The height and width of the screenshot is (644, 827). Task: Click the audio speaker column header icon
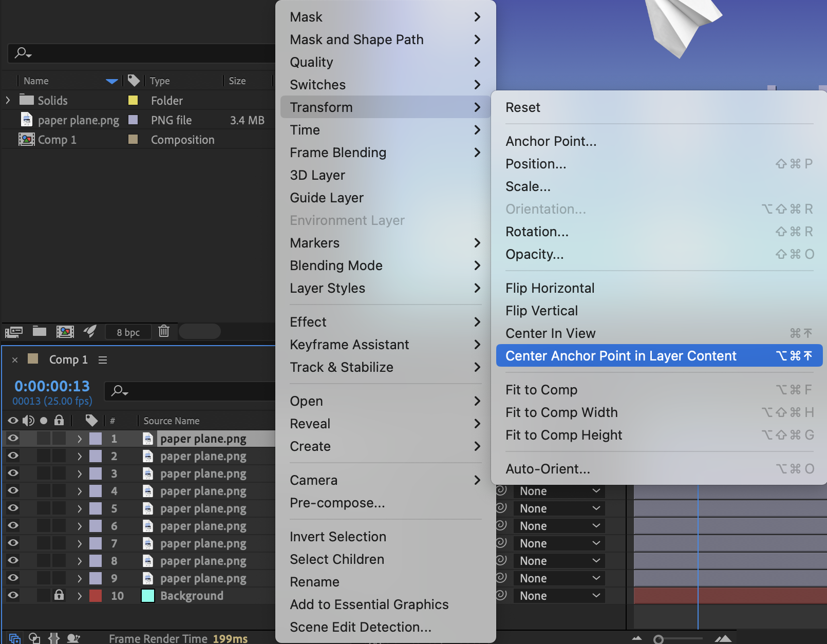click(28, 421)
